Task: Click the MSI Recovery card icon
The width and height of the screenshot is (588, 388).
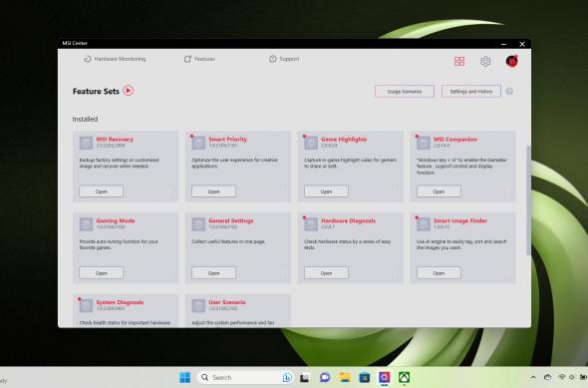Action: point(86,143)
